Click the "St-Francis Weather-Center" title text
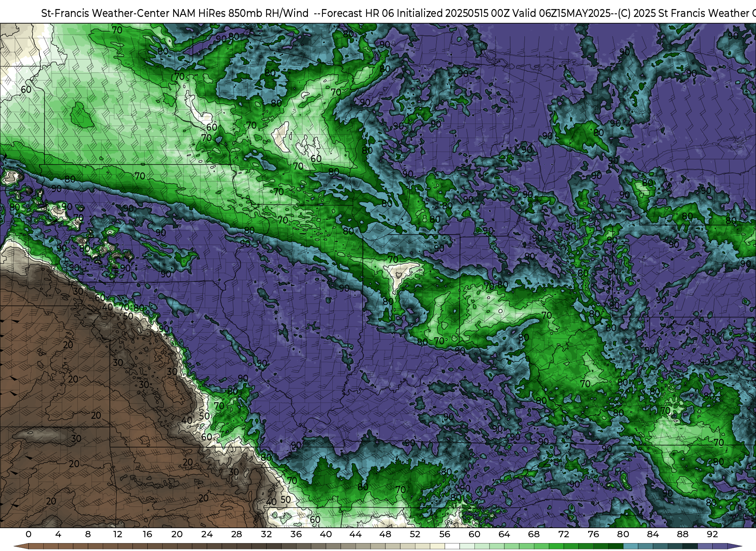The width and height of the screenshot is (756, 551). tap(106, 13)
